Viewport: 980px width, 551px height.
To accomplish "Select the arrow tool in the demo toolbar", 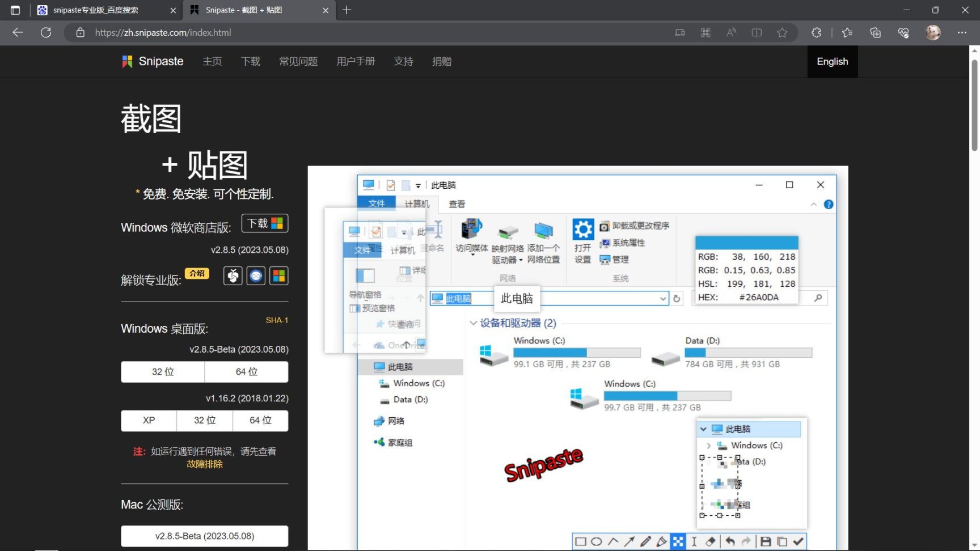I will (x=629, y=541).
